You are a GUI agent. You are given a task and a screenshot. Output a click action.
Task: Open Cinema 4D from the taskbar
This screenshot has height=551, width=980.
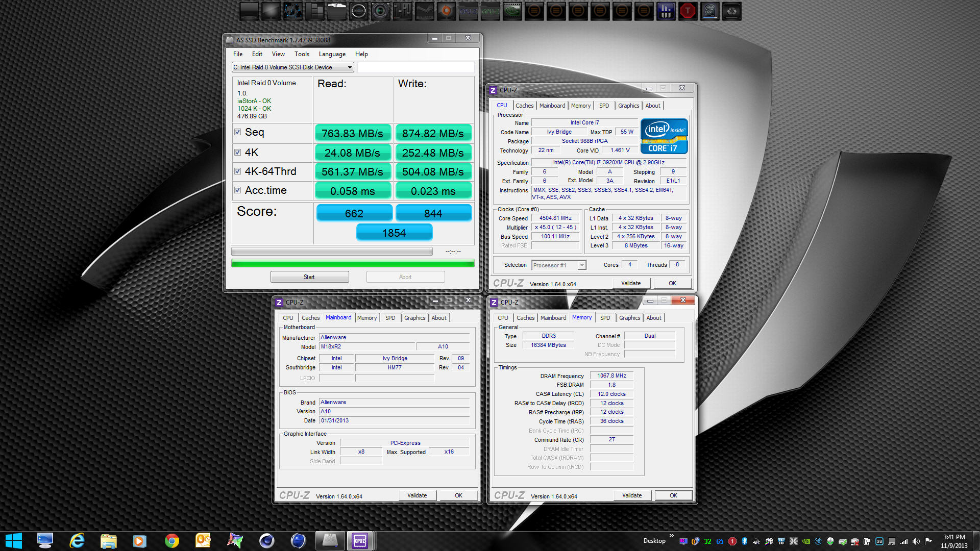click(x=266, y=540)
